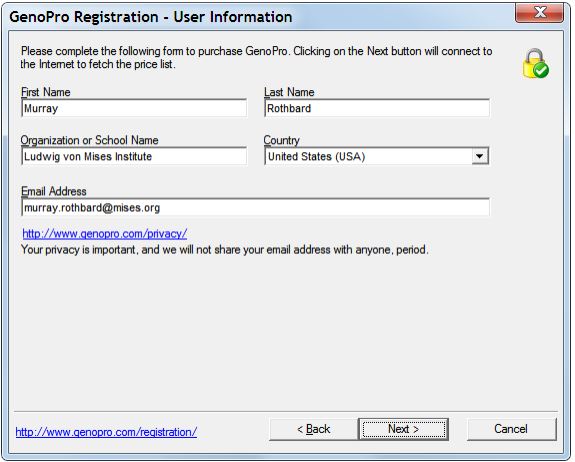The height and width of the screenshot is (462, 575).
Task: Click the GenoPro Registration title bar
Action: coord(257,17)
